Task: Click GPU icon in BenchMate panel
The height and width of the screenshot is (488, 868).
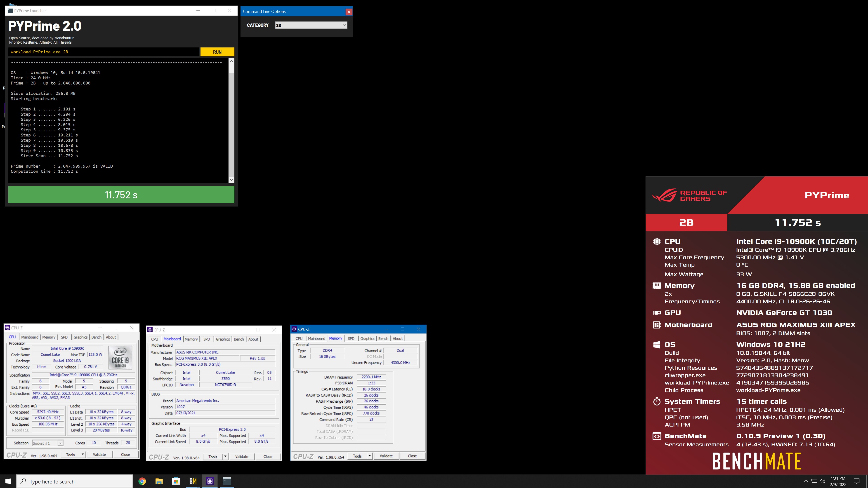Action: pos(657,313)
